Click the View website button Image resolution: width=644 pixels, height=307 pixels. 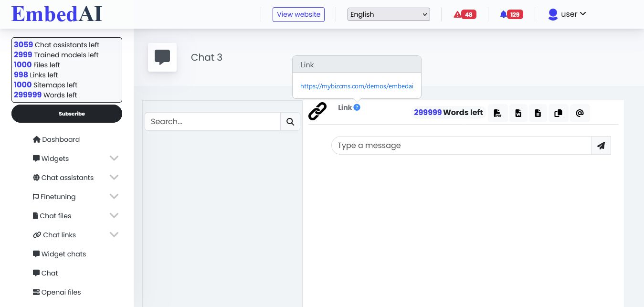(298, 14)
